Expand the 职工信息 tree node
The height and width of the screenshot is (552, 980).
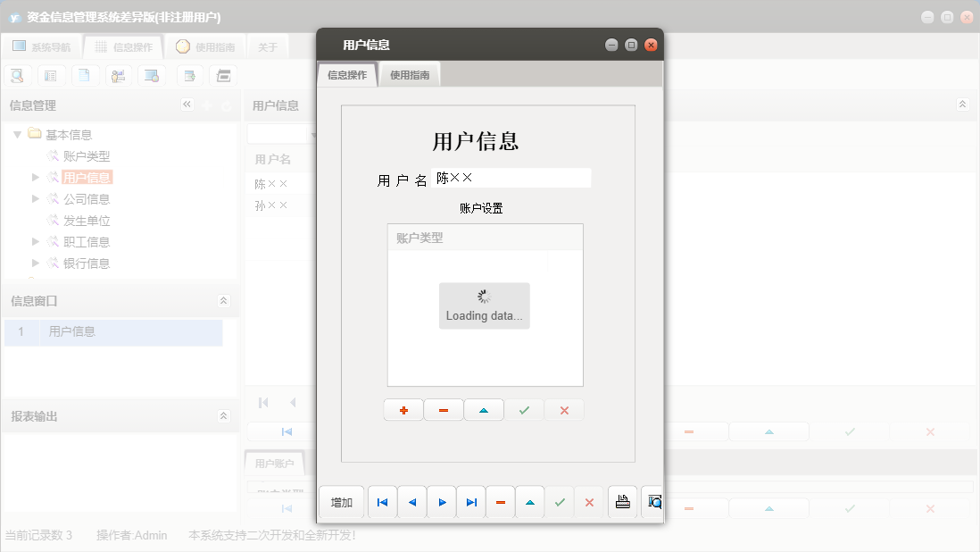tap(35, 241)
